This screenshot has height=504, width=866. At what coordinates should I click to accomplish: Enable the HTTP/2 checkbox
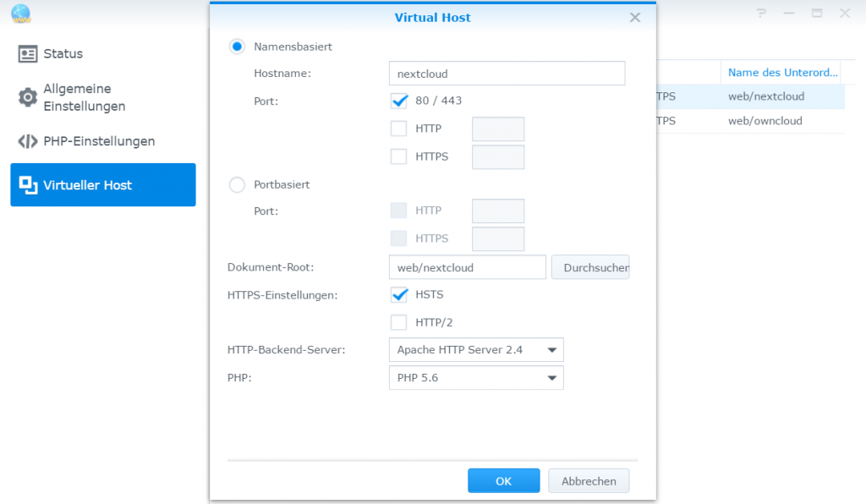click(398, 322)
